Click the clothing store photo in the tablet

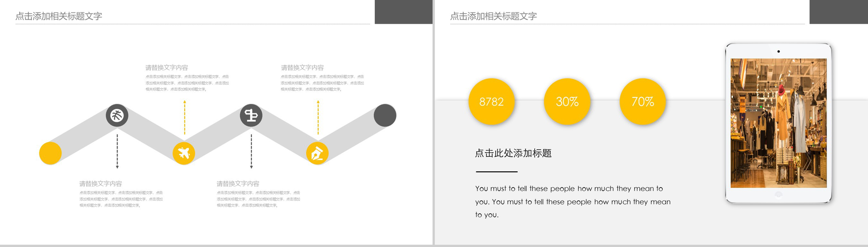(x=779, y=123)
